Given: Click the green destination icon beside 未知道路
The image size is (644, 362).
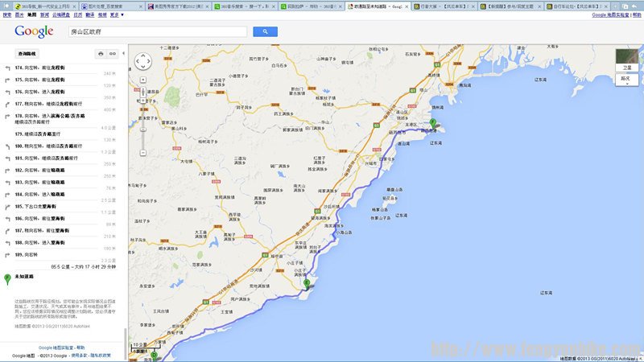Looking at the screenshot, I should pos(8,277).
